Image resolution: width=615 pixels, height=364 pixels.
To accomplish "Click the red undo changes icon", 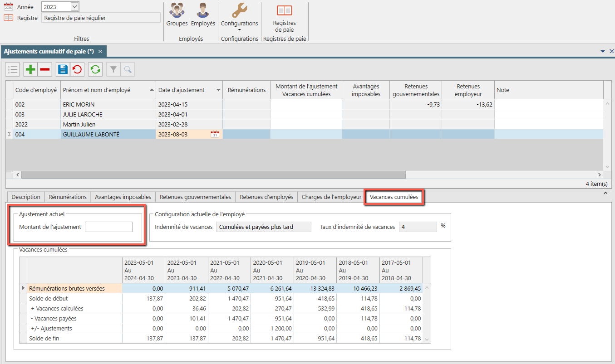I will coord(77,69).
